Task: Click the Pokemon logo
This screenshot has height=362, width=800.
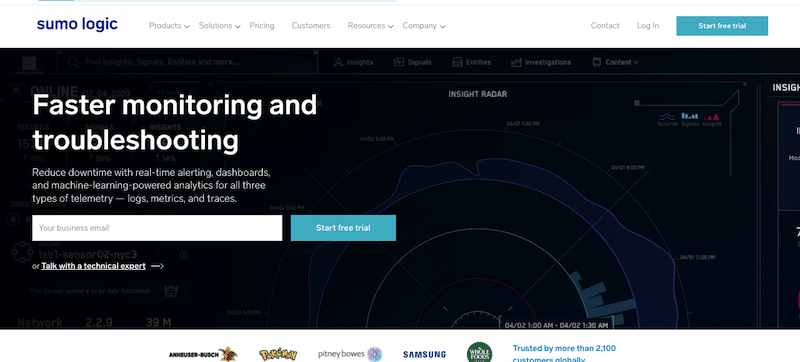Action: pos(278,354)
